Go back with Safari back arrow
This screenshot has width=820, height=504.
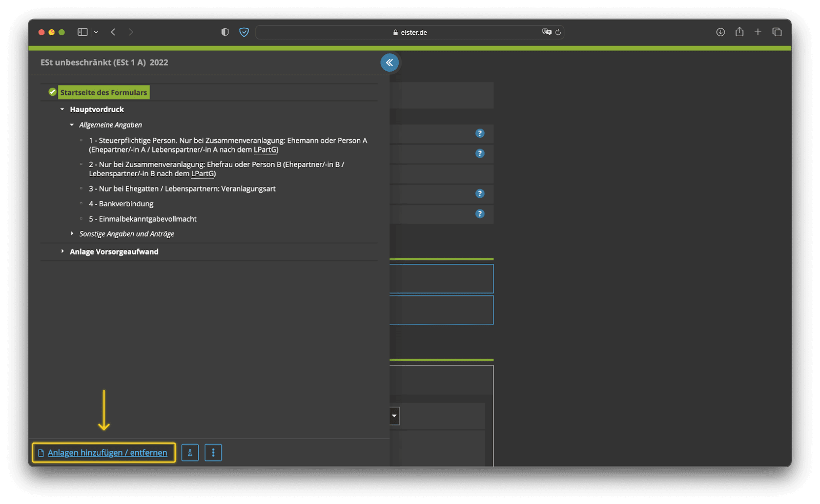tap(113, 32)
